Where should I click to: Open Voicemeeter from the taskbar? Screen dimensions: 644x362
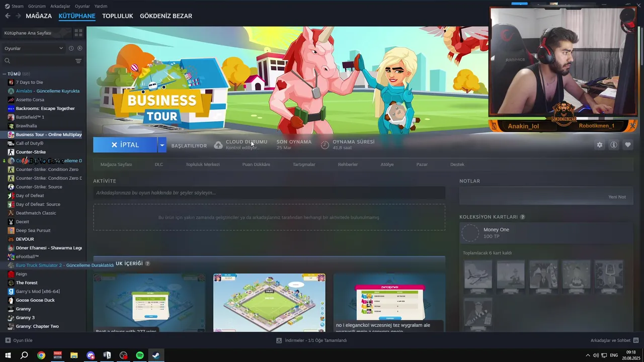click(57, 355)
